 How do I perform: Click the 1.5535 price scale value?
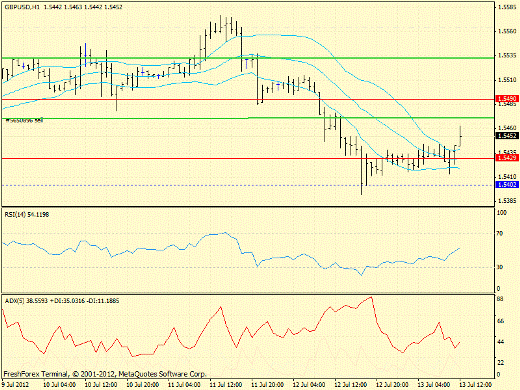[x=507, y=55]
